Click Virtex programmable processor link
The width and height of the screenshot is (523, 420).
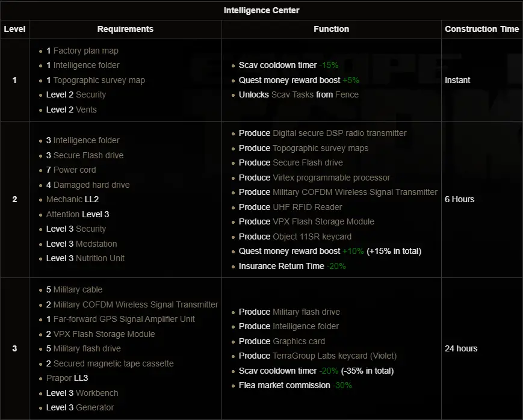point(331,178)
